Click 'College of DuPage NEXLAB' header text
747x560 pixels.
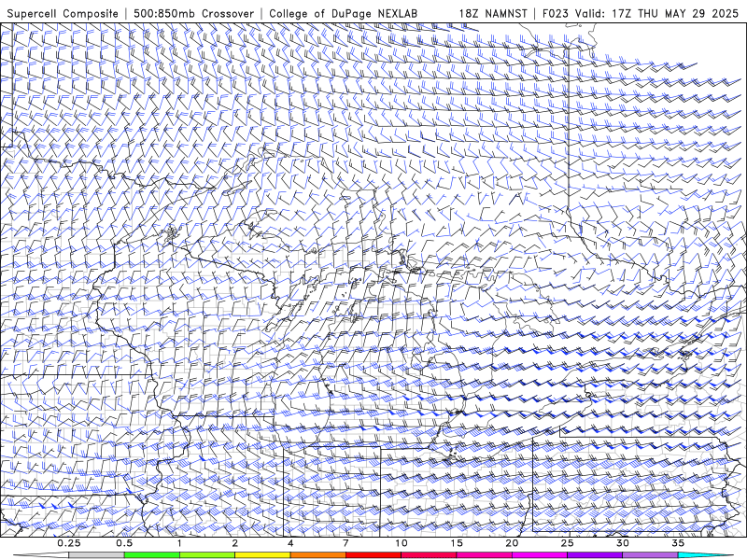[343, 13]
